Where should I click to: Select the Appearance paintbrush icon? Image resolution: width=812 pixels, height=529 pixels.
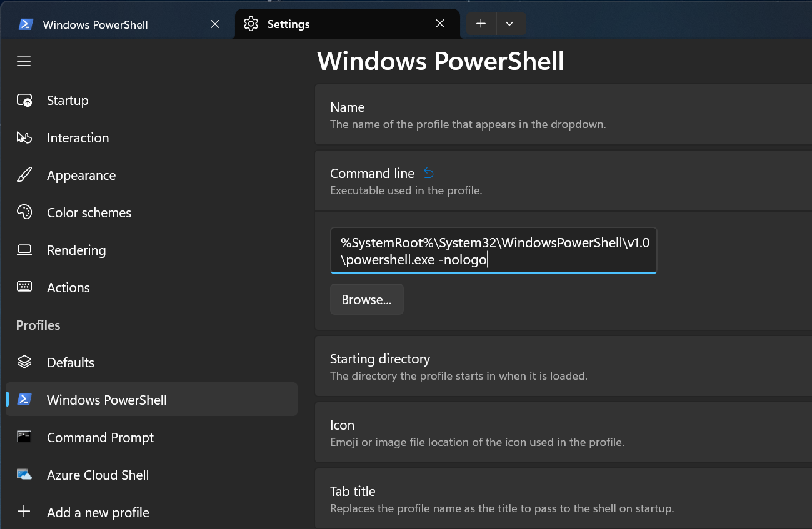tap(24, 175)
